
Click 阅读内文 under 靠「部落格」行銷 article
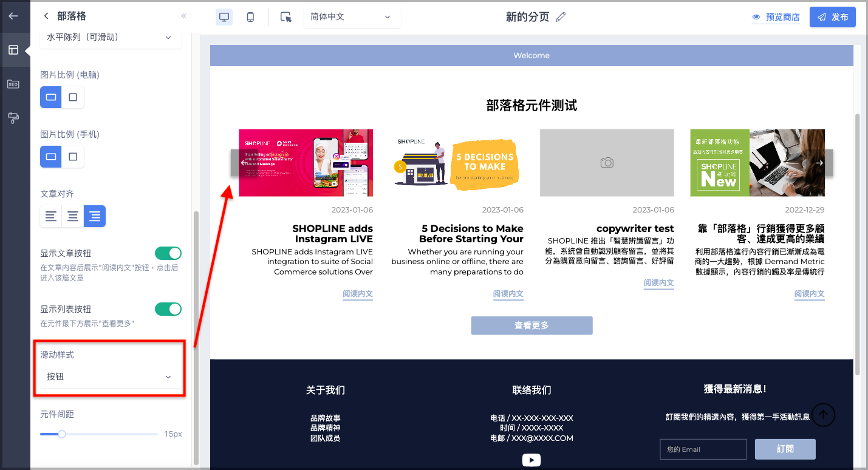coord(810,294)
